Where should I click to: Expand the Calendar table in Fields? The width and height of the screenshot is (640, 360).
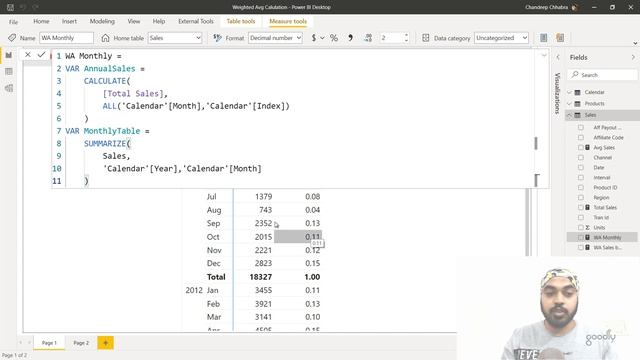[x=569, y=92]
